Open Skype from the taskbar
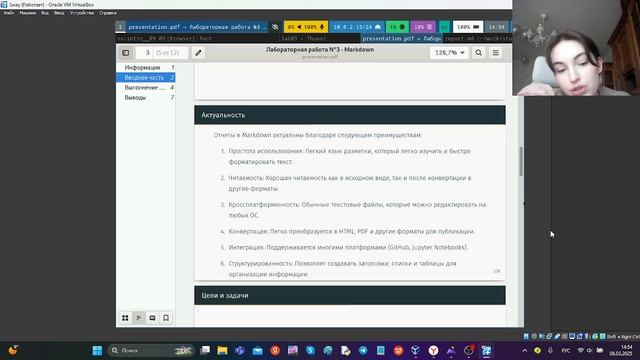 click(x=310, y=351)
